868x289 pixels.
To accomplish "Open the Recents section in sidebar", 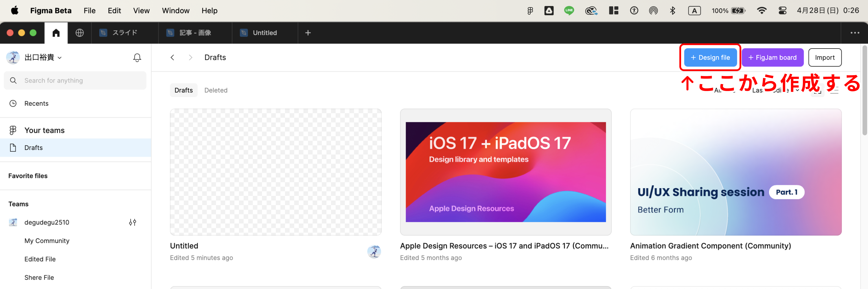I will [36, 103].
